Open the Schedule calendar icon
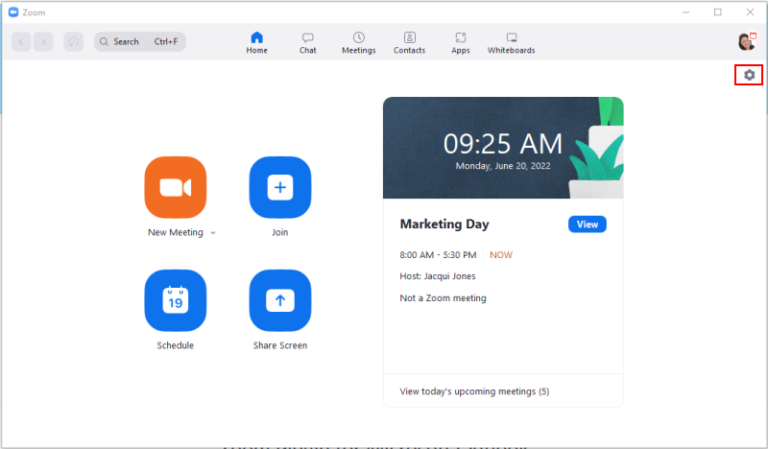This screenshot has height=449, width=768. 175,300
